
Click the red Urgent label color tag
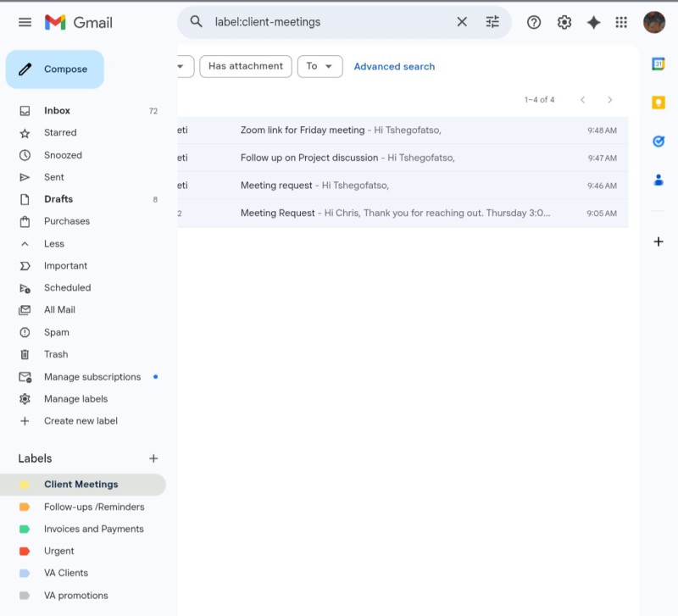click(25, 551)
